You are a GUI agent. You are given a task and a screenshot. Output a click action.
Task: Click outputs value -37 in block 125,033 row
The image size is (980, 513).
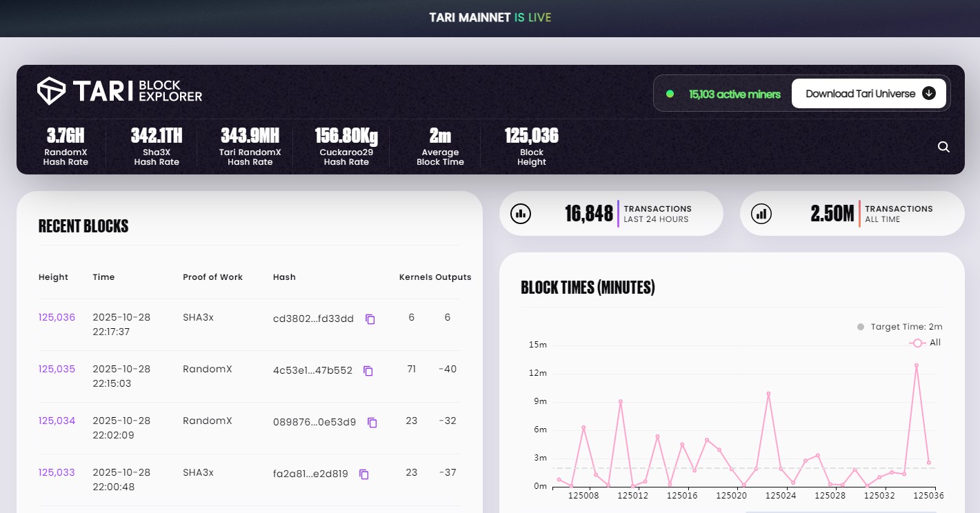(x=448, y=472)
